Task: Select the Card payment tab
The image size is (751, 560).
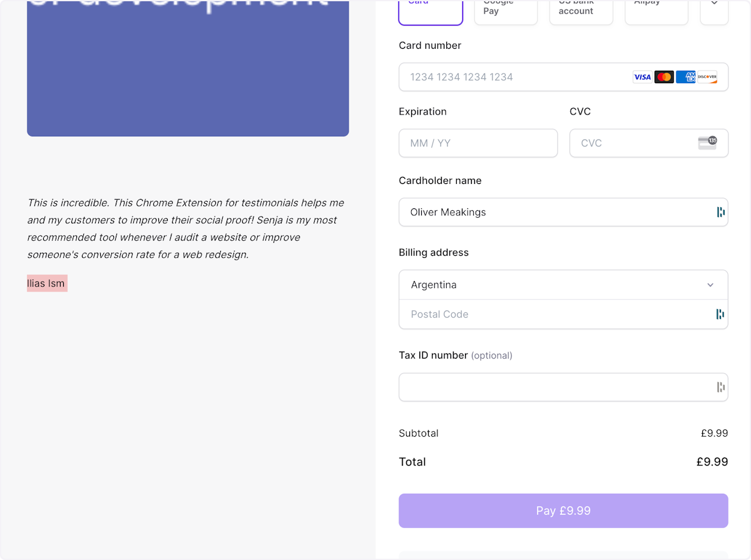Action: (431, 9)
